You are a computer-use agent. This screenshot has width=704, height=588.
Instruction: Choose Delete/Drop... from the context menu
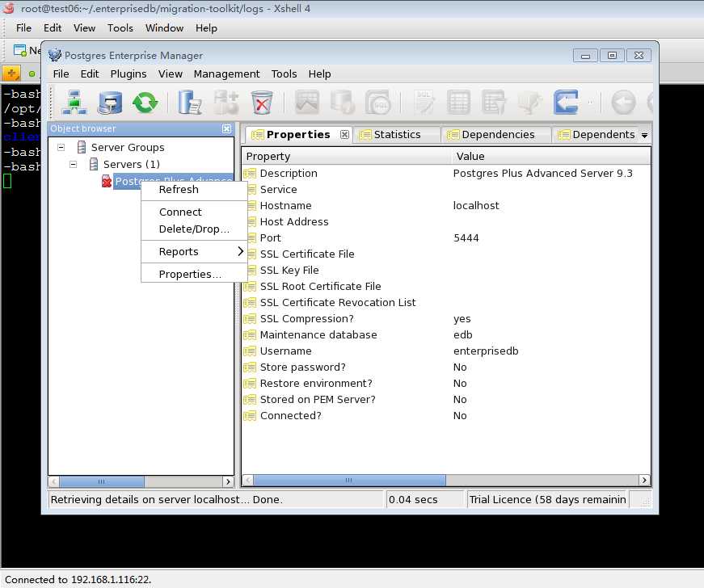[194, 229]
